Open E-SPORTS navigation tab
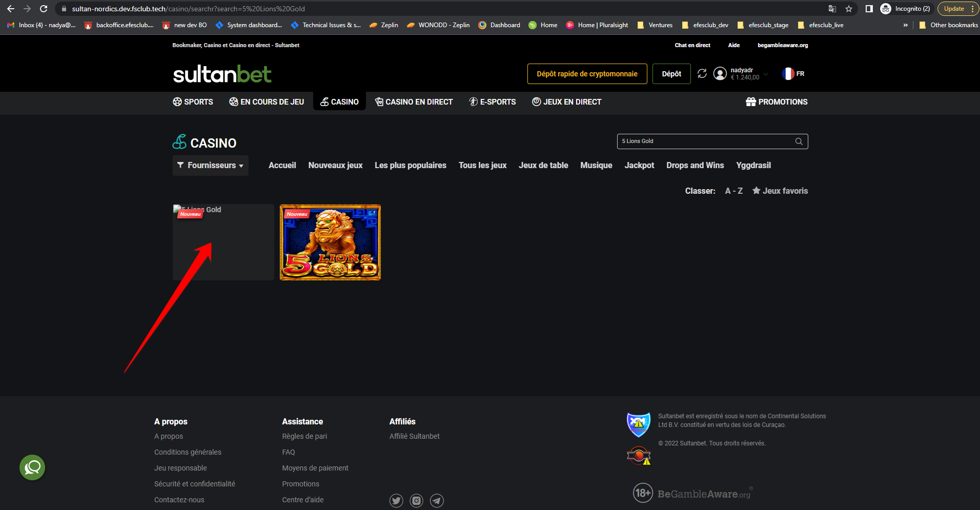The height and width of the screenshot is (510, 980). (x=493, y=102)
